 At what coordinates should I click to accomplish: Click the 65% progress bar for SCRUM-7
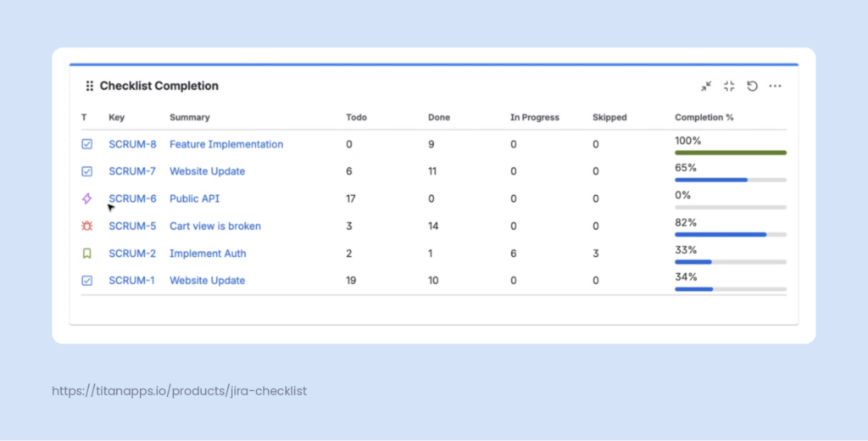pyautogui.click(x=731, y=180)
